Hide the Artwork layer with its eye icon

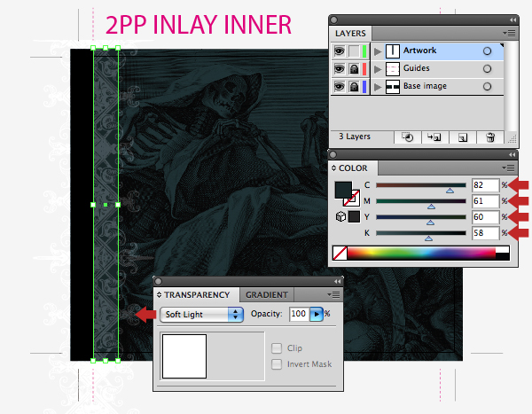(339, 51)
